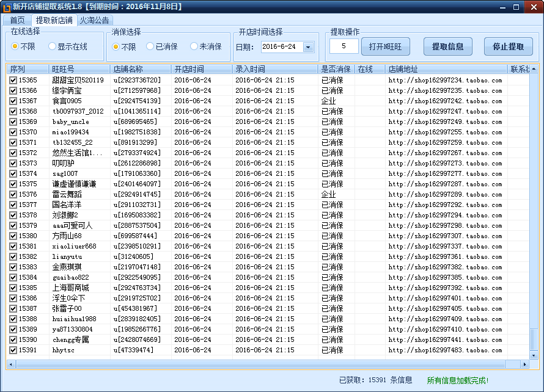Click the 打开旺旺 button
Image resolution: width=544 pixels, height=392 pixels.
click(385, 46)
